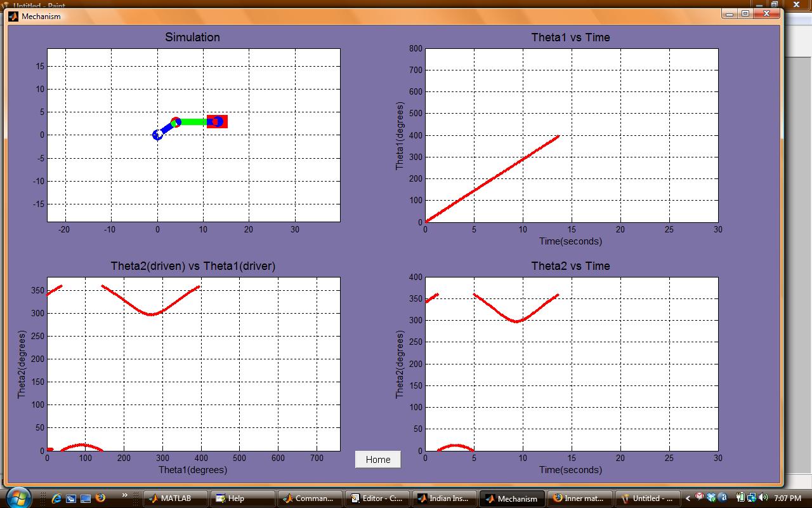
Task: Click 'Theta2(driven) vs Theta1(driver)' title
Action: [x=193, y=266]
